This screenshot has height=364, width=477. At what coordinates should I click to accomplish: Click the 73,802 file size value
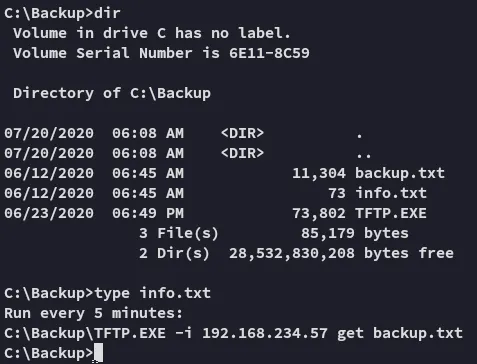coord(319,214)
